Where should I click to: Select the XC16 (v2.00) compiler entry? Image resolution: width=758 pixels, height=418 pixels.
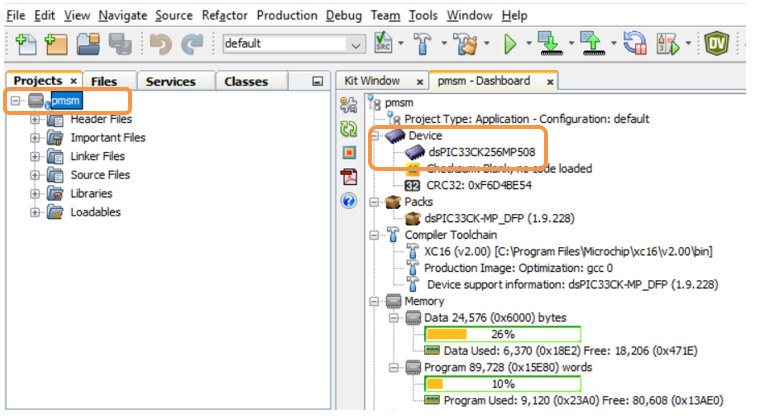(568, 252)
